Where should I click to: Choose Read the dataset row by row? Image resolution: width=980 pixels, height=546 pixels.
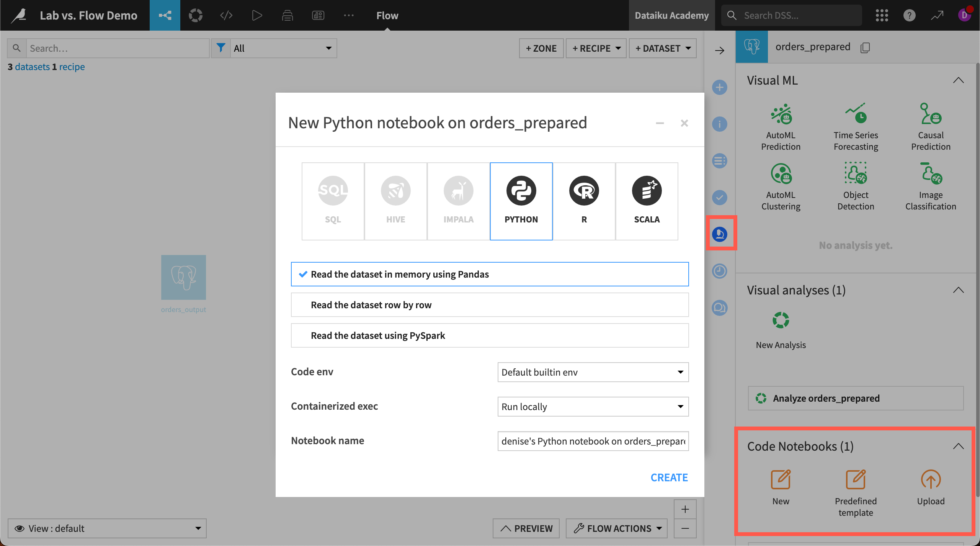[x=490, y=305]
